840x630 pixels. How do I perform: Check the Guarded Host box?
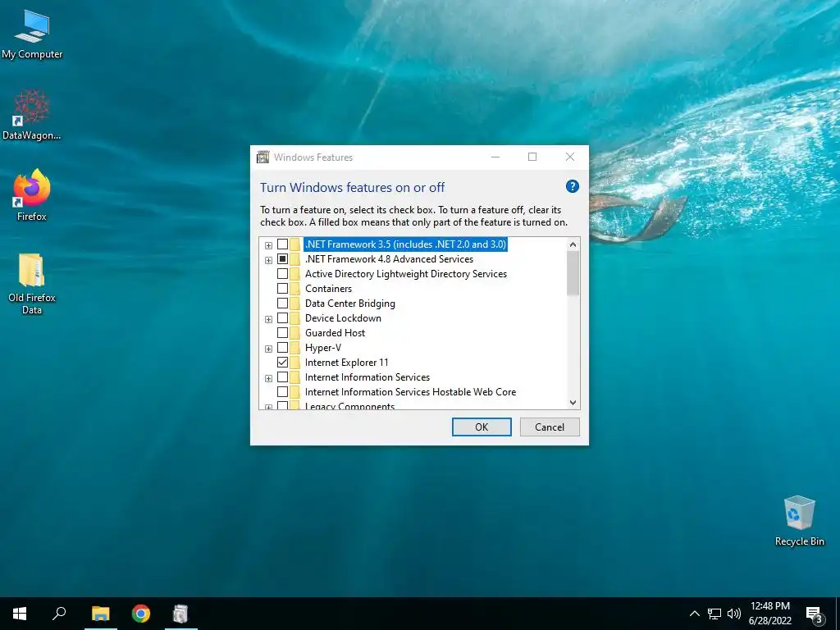pyautogui.click(x=282, y=333)
